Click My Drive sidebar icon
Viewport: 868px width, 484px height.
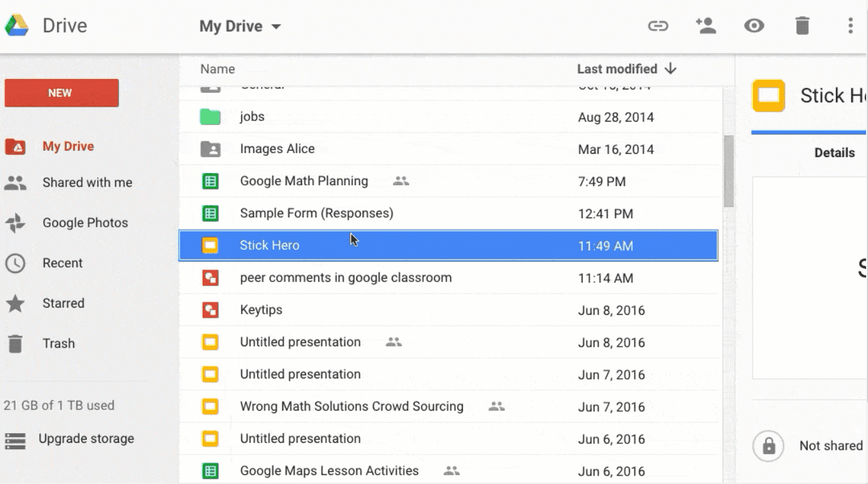pos(15,147)
